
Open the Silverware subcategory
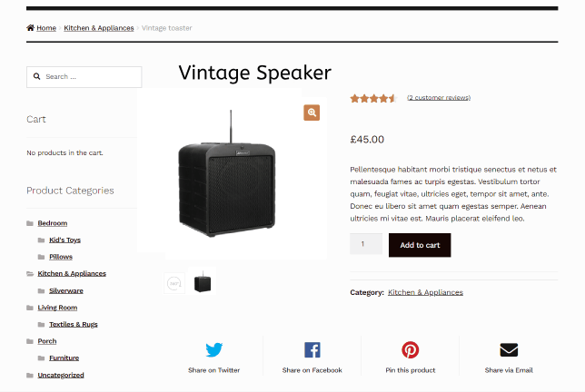tap(65, 290)
